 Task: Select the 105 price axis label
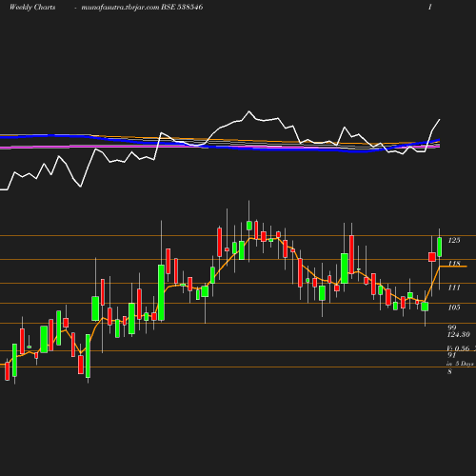[454, 307]
